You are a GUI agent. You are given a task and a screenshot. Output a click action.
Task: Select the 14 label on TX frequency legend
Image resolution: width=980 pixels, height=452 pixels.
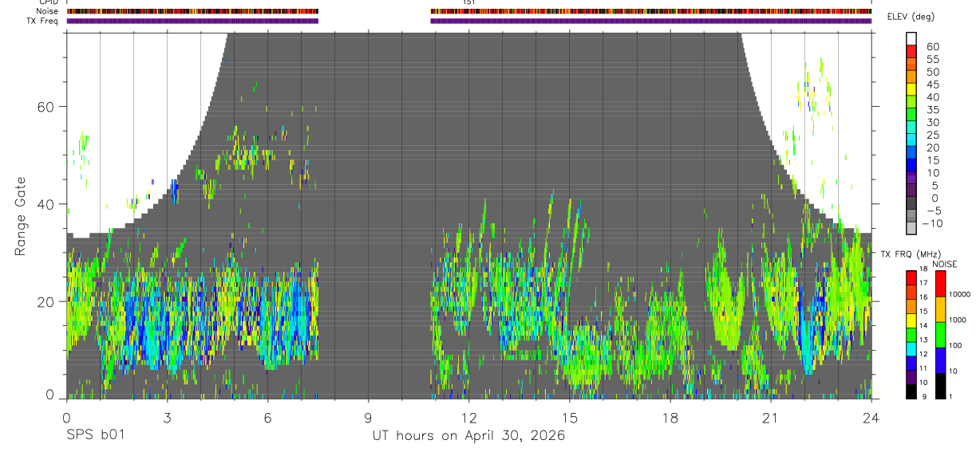click(922, 325)
